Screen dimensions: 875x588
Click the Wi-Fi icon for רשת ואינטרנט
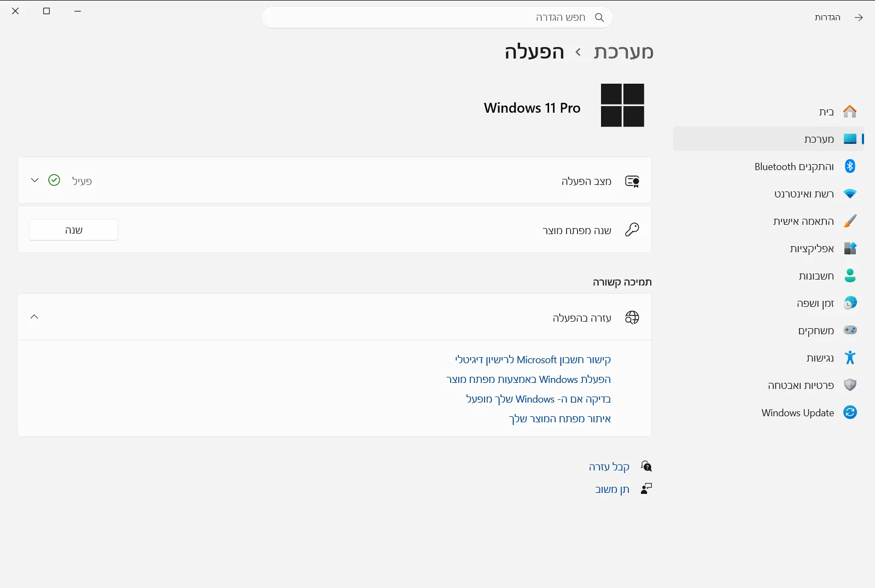tap(850, 194)
